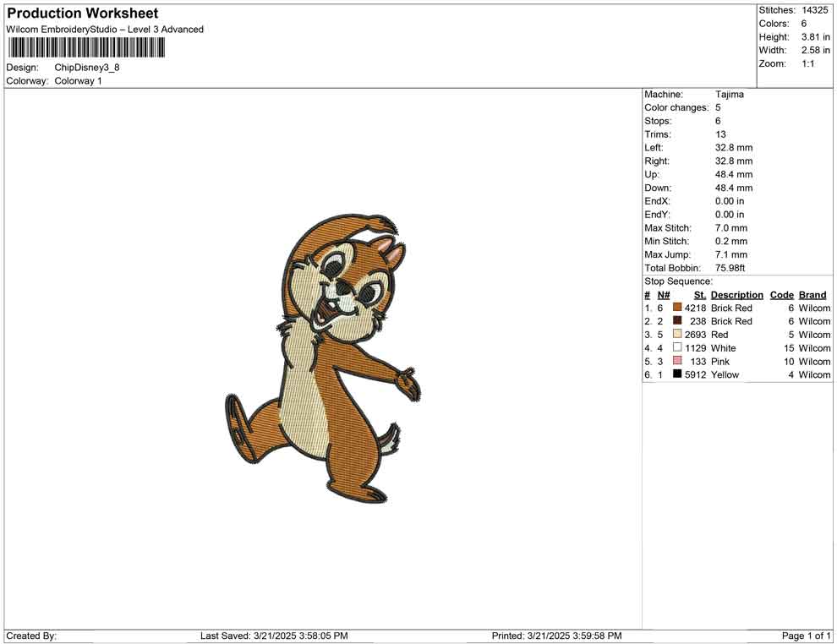The image size is (837, 644).
Task: Click the Code column header
Action: tap(781, 294)
